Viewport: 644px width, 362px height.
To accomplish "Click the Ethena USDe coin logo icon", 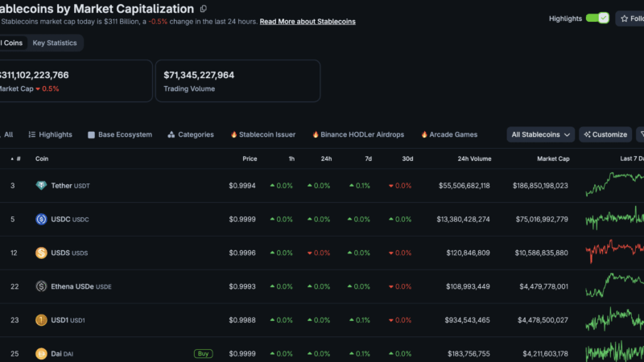I will tap(41, 286).
